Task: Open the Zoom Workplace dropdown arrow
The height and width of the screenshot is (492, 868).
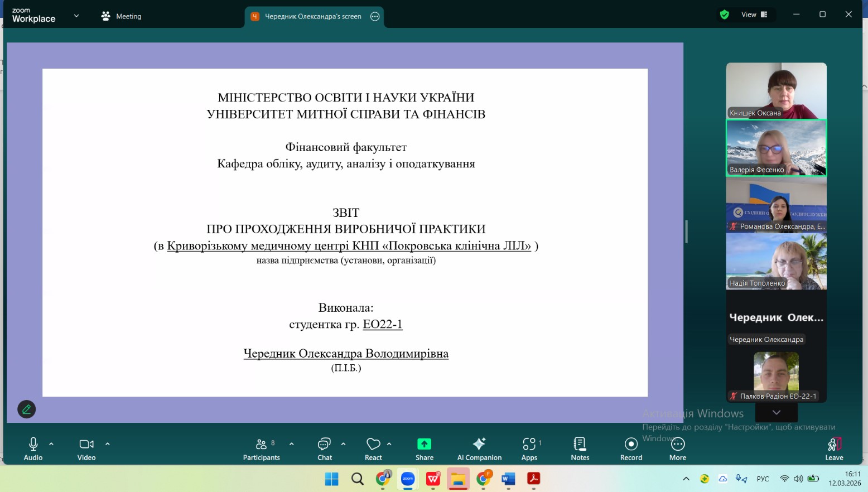Action: 76,16
